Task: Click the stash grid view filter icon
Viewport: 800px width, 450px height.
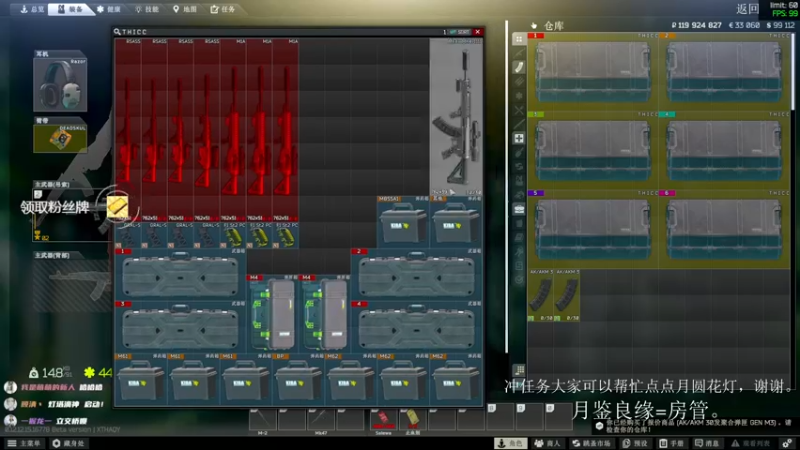Action: click(x=519, y=39)
